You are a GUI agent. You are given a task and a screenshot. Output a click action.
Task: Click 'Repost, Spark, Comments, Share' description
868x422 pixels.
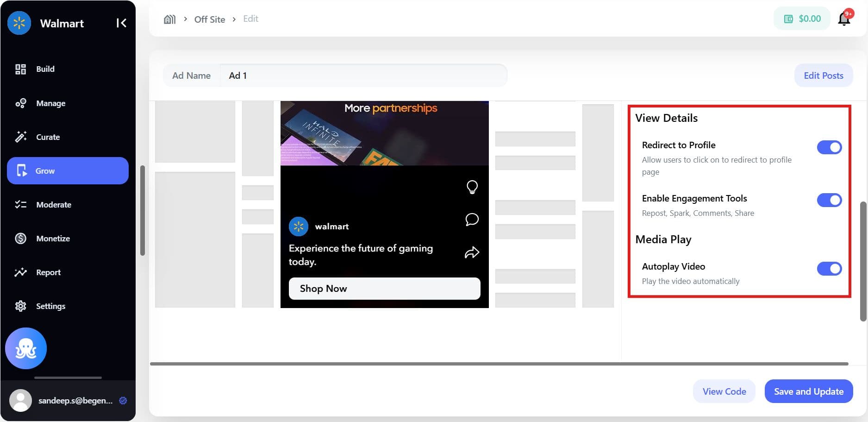tap(698, 213)
